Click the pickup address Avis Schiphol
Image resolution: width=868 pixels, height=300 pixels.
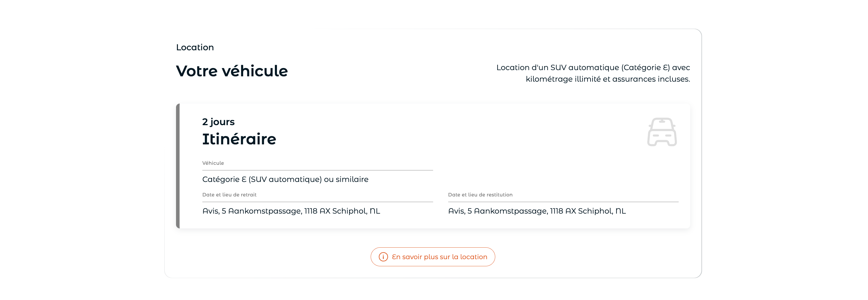click(291, 211)
